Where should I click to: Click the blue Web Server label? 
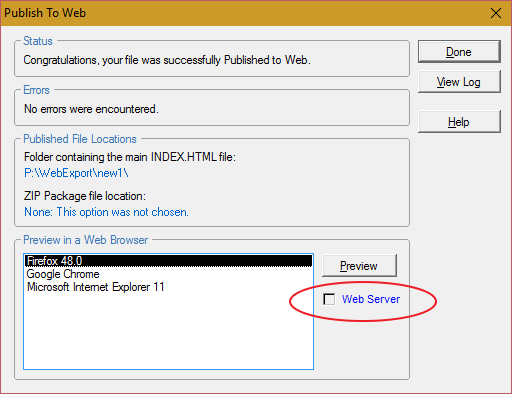coord(371,299)
